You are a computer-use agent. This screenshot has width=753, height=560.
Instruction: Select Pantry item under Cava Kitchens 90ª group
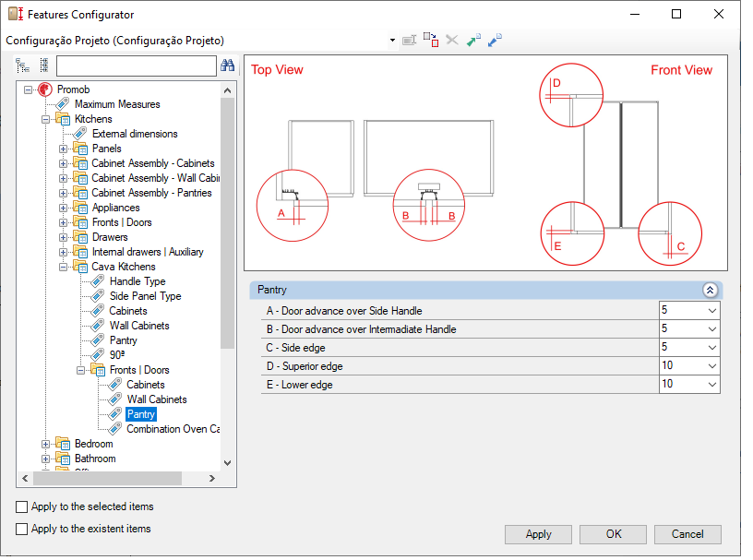point(123,340)
